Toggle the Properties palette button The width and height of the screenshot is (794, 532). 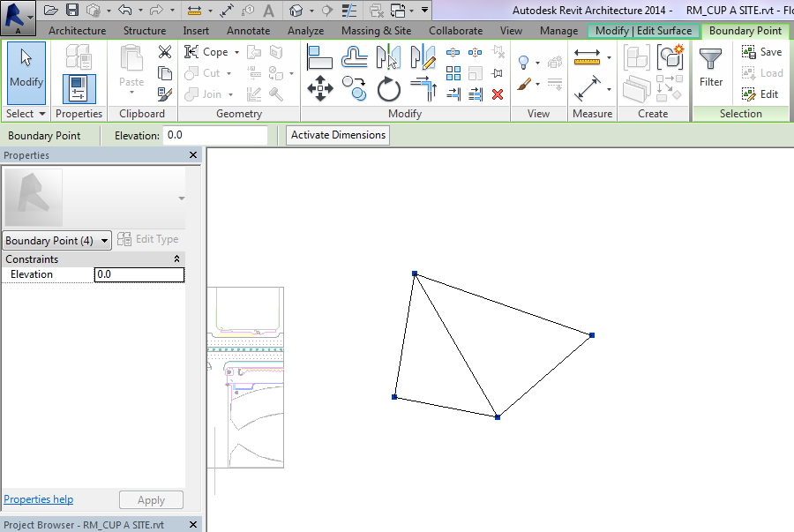coord(79,88)
